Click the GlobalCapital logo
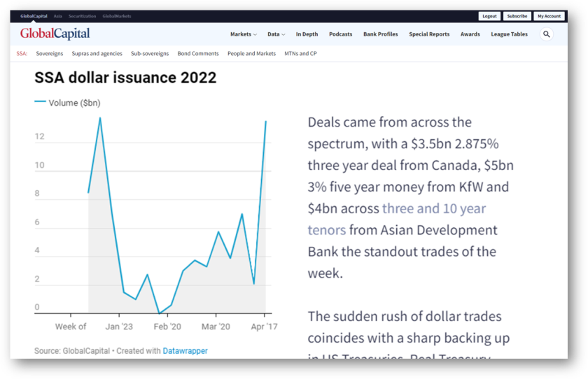 click(x=55, y=34)
